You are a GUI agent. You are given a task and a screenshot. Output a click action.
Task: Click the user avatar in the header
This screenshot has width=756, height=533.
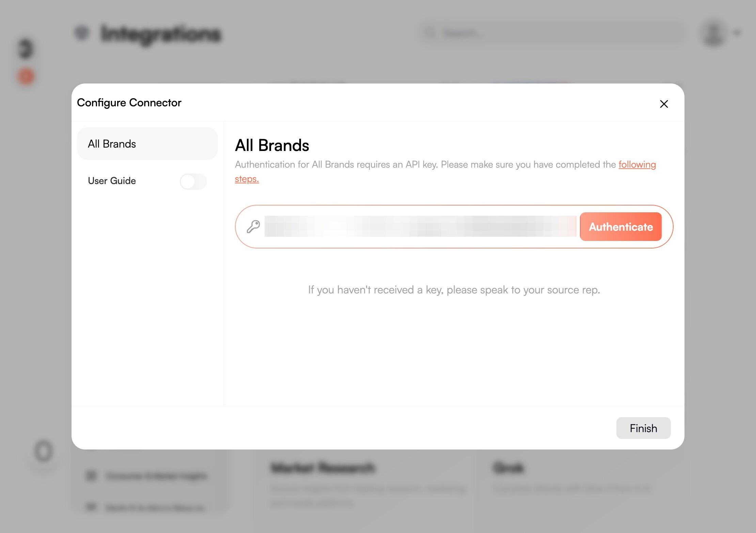[713, 33]
